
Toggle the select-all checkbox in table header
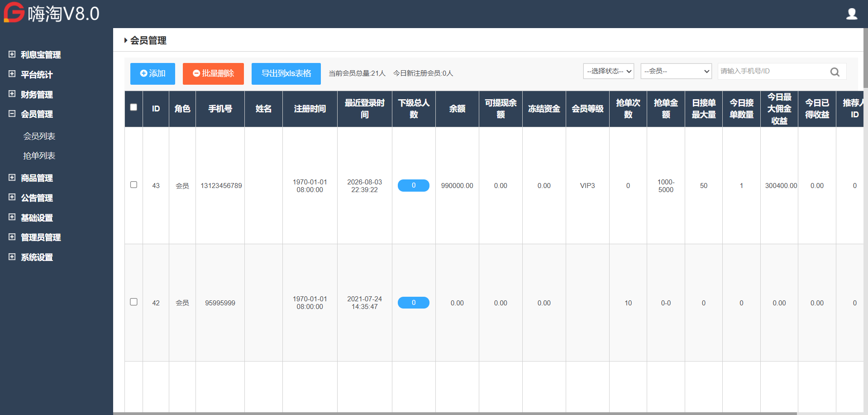point(134,107)
